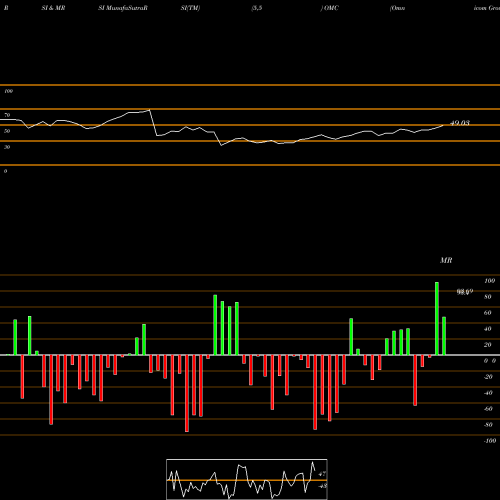
Task: Click the MR axis label '20'
Action: 488,345
